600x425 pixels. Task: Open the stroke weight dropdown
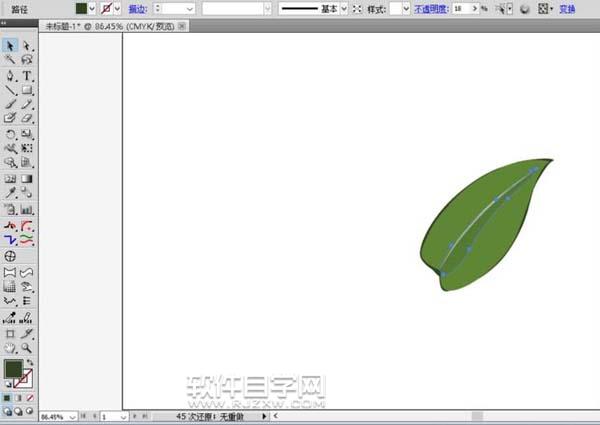pos(191,8)
